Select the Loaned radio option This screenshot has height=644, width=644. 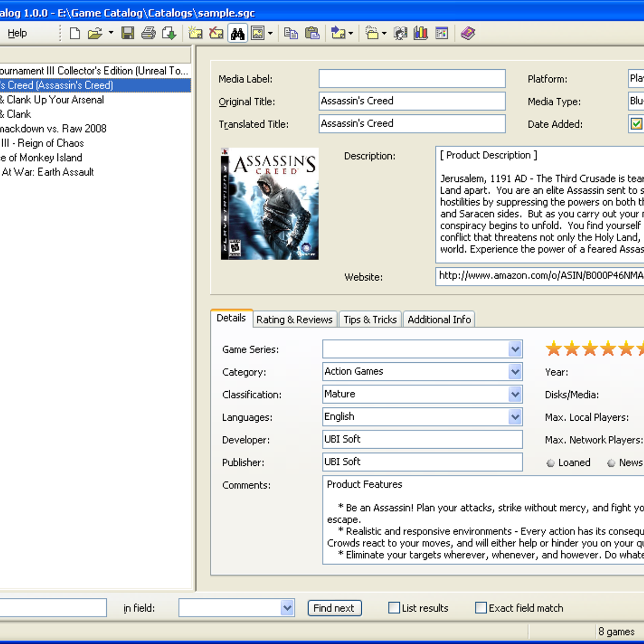point(551,463)
